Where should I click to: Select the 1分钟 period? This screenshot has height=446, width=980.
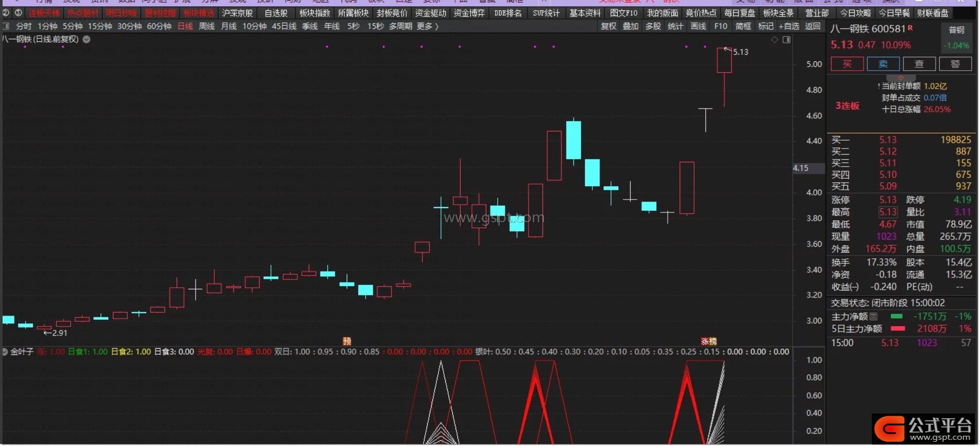(47, 26)
